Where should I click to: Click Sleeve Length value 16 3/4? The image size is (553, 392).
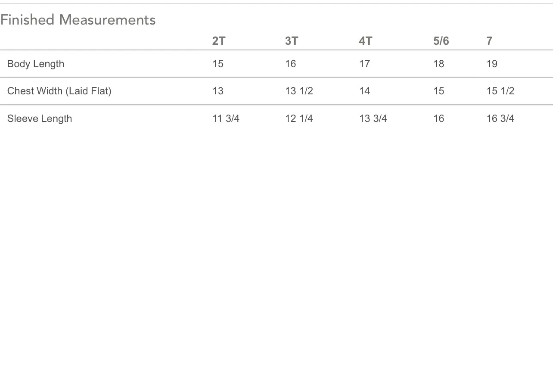500,118
